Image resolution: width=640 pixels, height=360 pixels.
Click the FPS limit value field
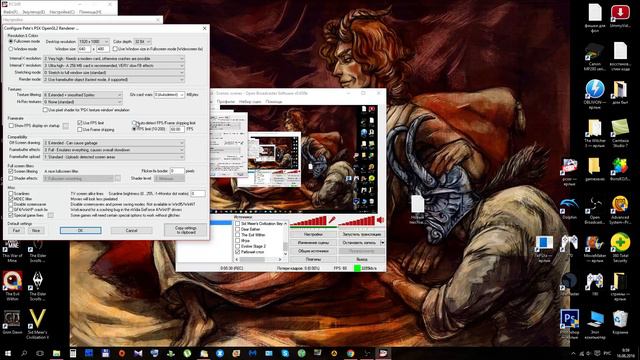[x=177, y=129]
